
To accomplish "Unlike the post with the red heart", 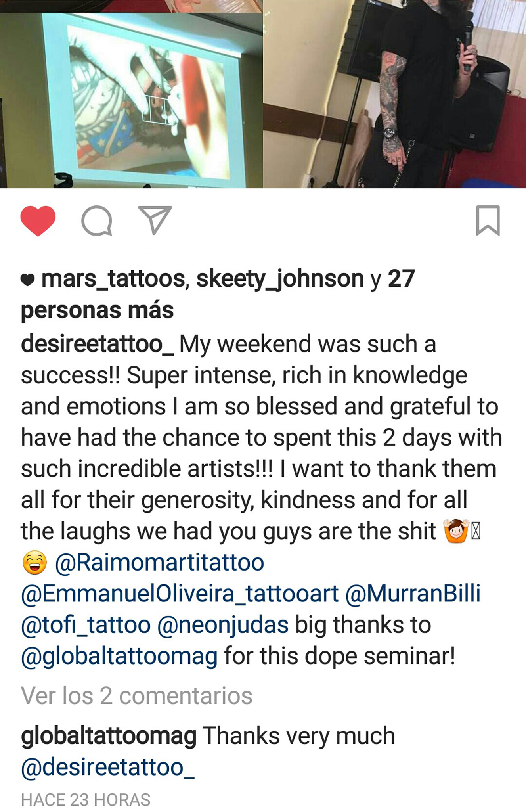I will [38, 221].
